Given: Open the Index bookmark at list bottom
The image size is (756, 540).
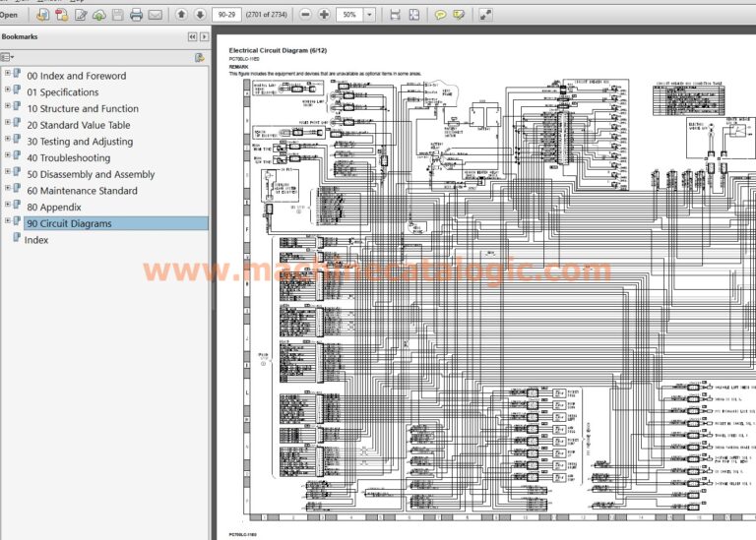Looking at the screenshot, I should [36, 240].
